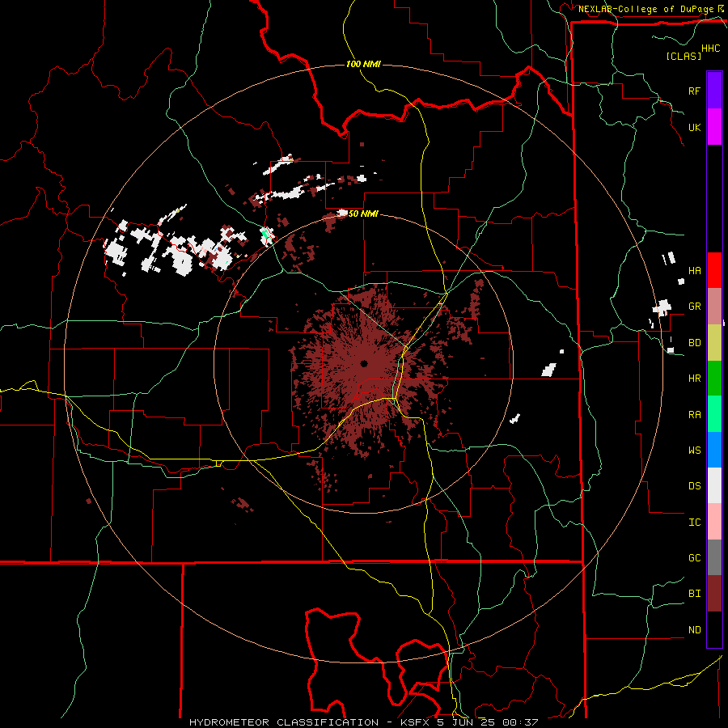Select the blue WS legend swatch

(714, 450)
